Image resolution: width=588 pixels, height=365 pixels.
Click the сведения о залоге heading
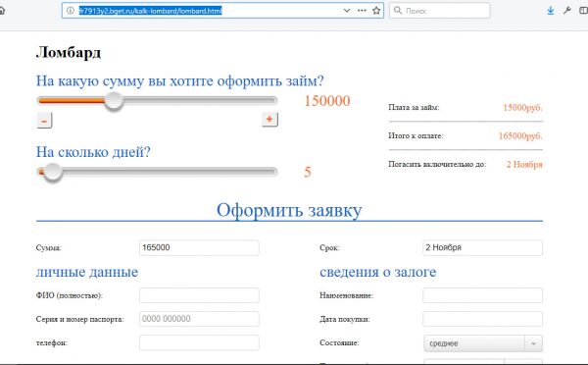378,272
